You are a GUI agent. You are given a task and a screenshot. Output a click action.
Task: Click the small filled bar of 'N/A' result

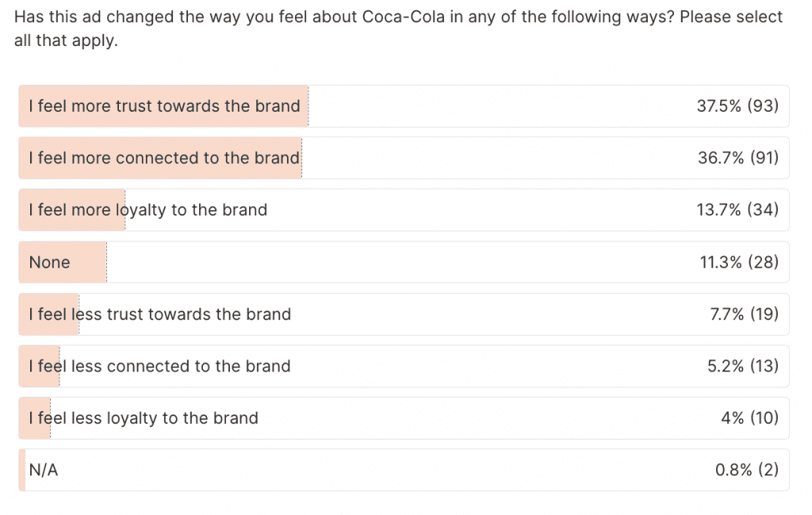22,470
